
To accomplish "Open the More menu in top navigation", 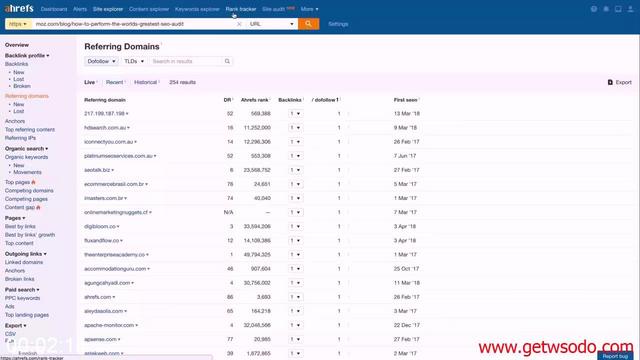I will pos(309,9).
